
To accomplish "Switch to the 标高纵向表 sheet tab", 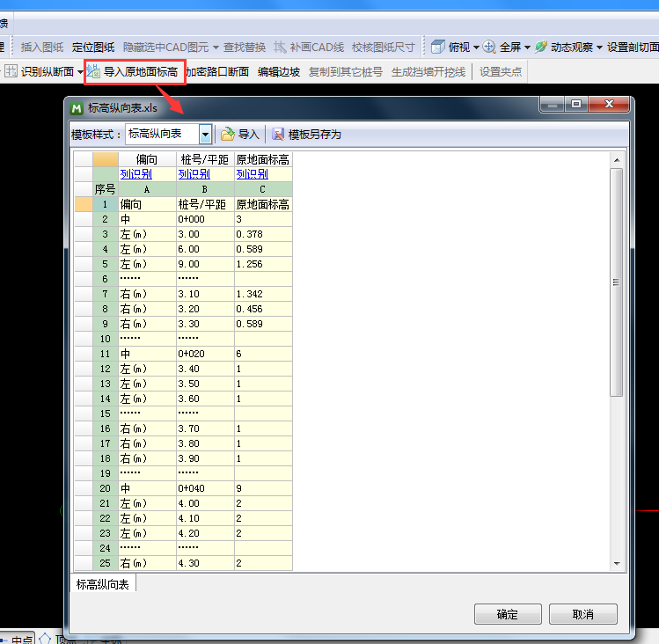I will coord(103,584).
